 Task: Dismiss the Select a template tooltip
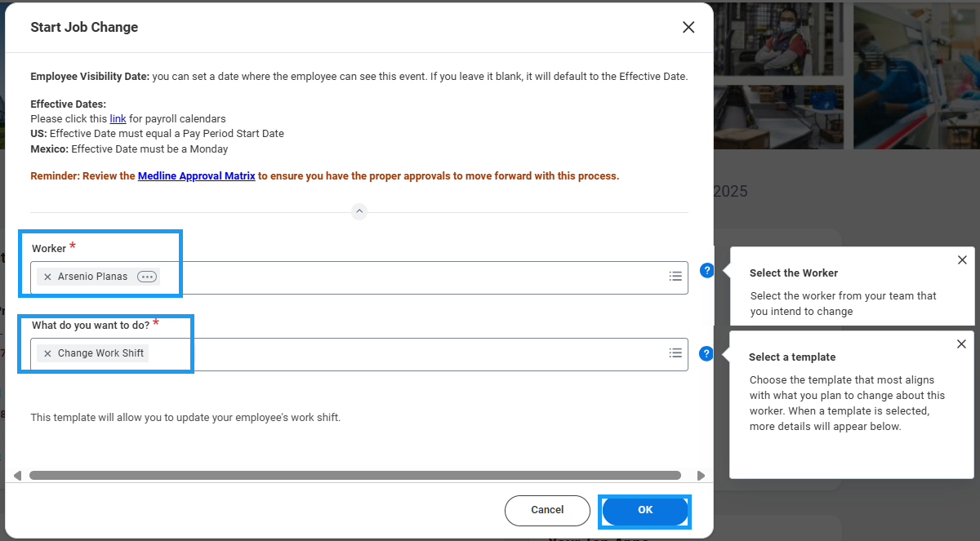point(961,344)
